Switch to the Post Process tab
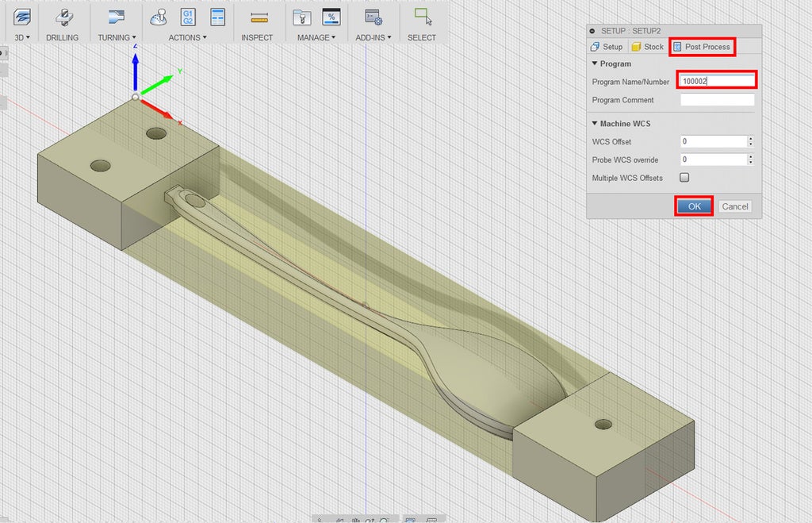The image size is (812, 523). (x=702, y=47)
